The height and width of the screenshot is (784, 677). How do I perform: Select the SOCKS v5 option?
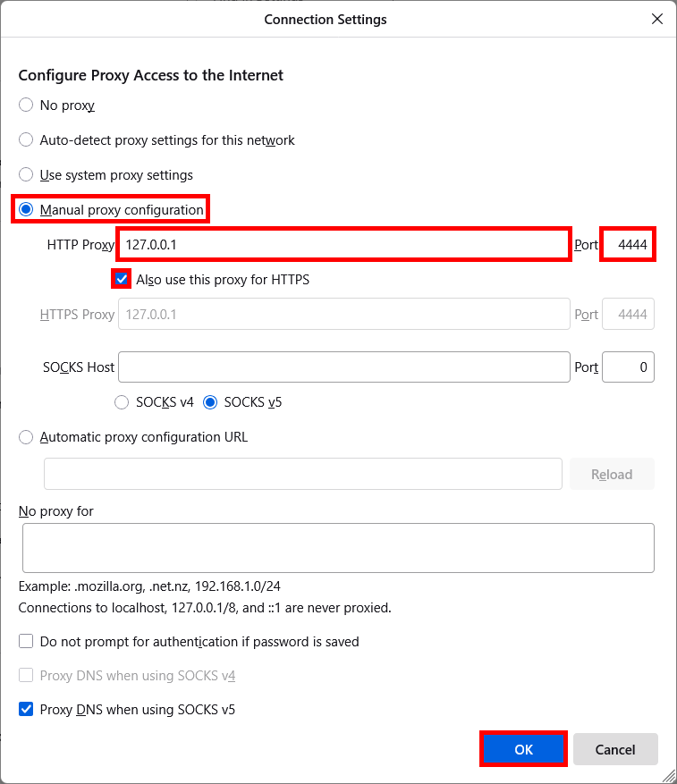point(209,402)
